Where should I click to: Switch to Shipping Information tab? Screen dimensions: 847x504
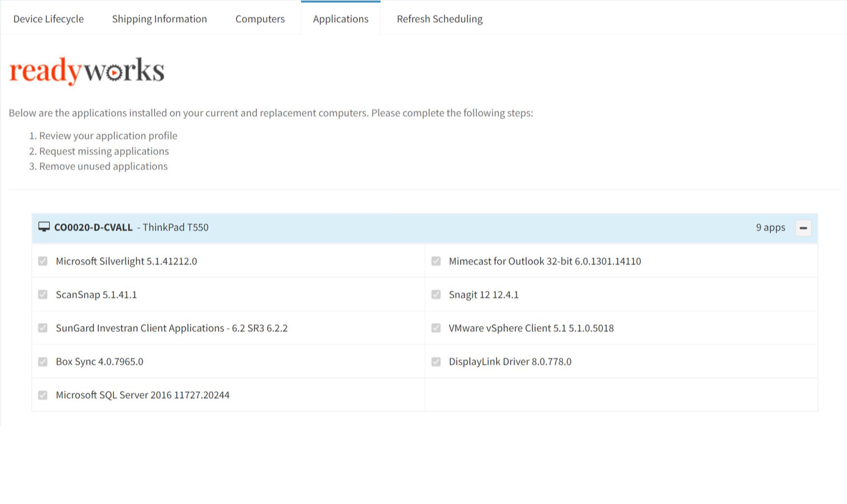pyautogui.click(x=159, y=19)
